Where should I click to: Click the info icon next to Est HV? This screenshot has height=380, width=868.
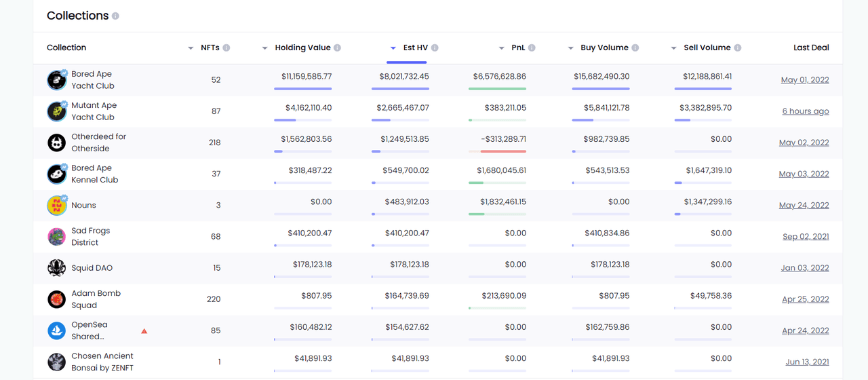[435, 47]
